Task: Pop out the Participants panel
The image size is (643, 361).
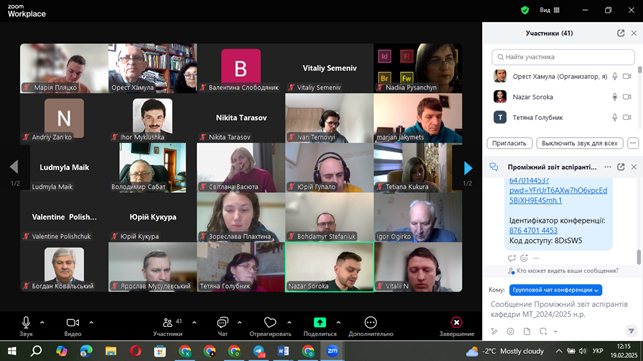Action: point(621,33)
